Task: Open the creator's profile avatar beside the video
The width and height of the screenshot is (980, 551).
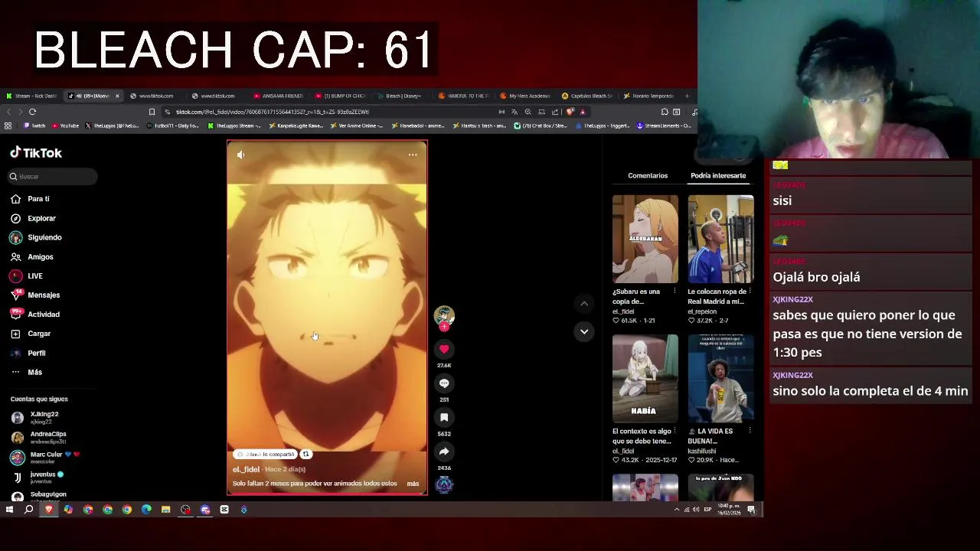Action: tap(444, 315)
